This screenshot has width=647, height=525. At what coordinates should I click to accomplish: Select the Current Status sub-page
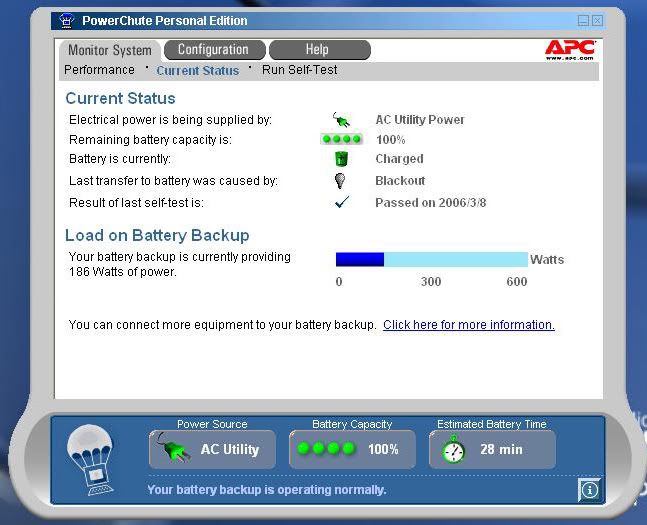click(198, 71)
